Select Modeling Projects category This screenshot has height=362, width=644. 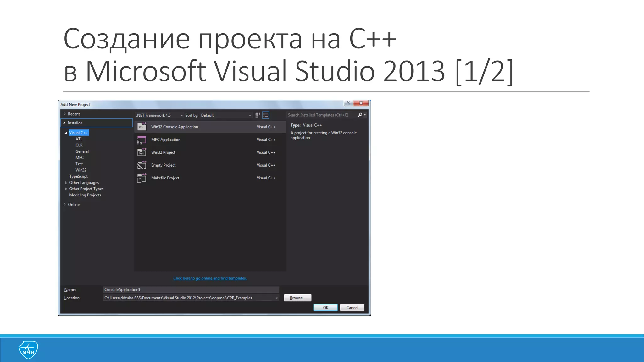tap(85, 195)
